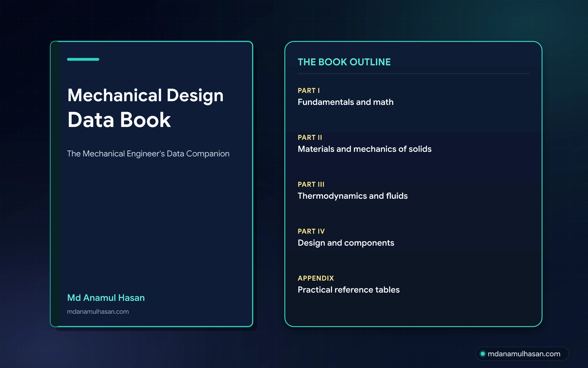Click 'Materials and mechanics of solids' entry

coord(365,149)
